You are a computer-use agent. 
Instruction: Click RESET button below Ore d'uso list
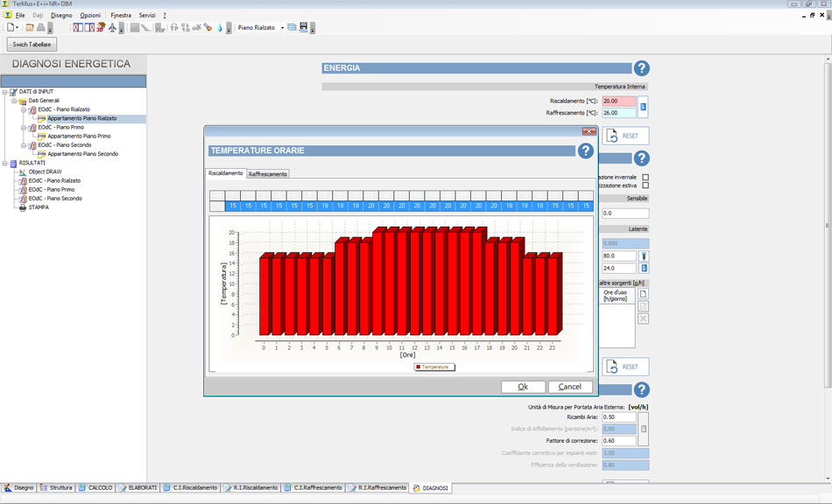[625, 367]
